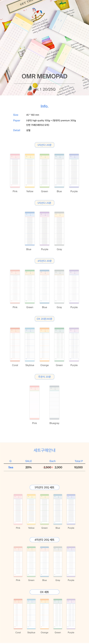Click the 5지선다 25문 section label
Screen dimensions: 89x644
point(44,203)
